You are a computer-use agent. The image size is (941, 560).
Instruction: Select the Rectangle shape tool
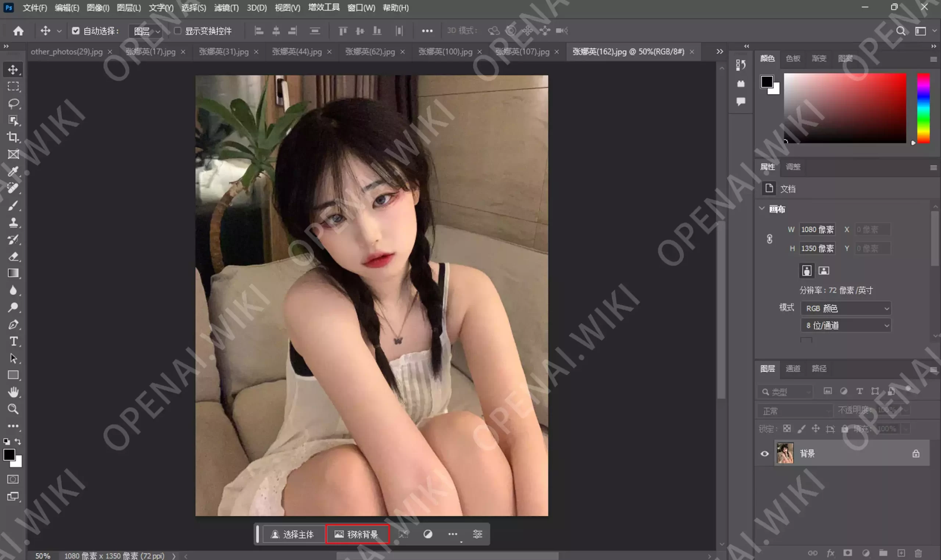[13, 375]
